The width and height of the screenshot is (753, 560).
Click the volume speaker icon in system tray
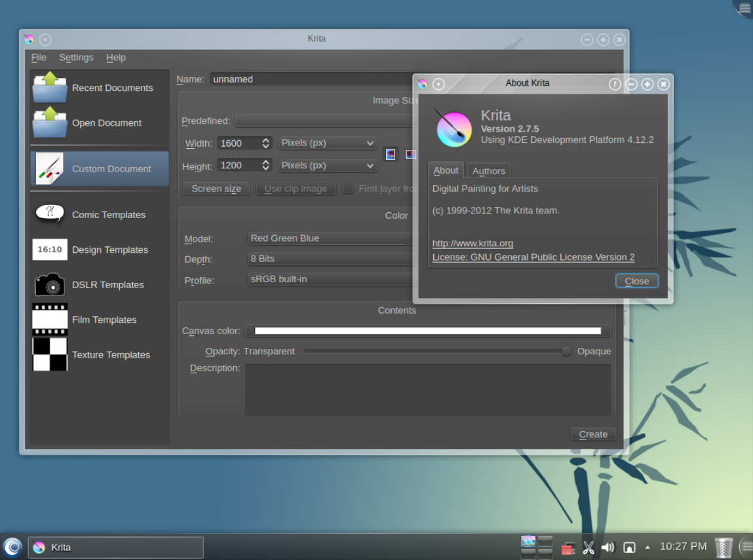click(608, 547)
